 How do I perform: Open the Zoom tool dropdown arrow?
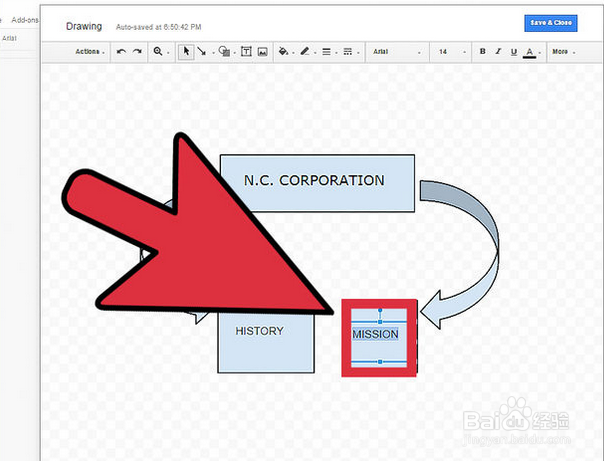[168, 53]
